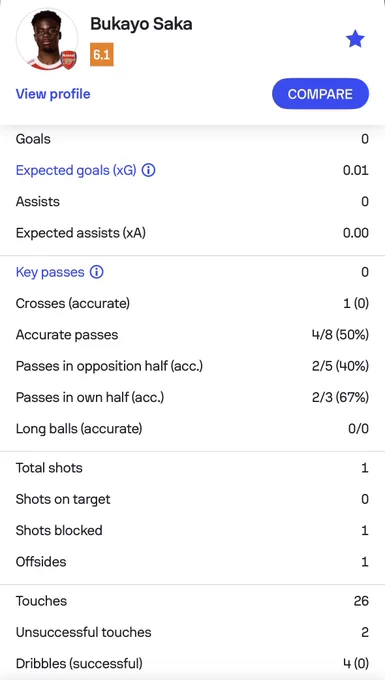Click the COMPARE button
Image resolution: width=385 pixels, height=680 pixels.
pos(320,94)
